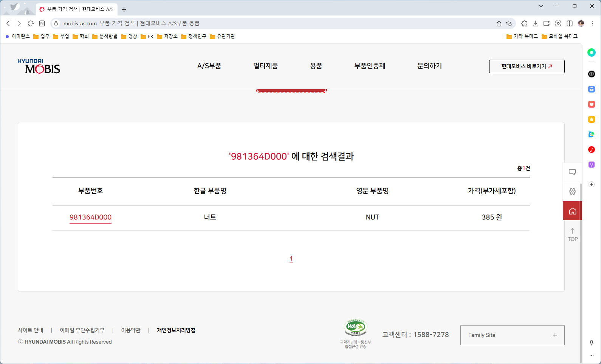Share this page from the address bar
This screenshot has height=364, width=601.
(499, 23)
